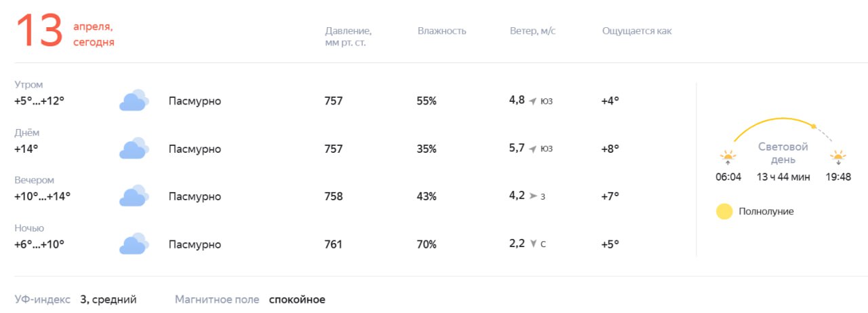Click the morning cloudy weather icon
This screenshot has height=313, width=868.
point(134,100)
